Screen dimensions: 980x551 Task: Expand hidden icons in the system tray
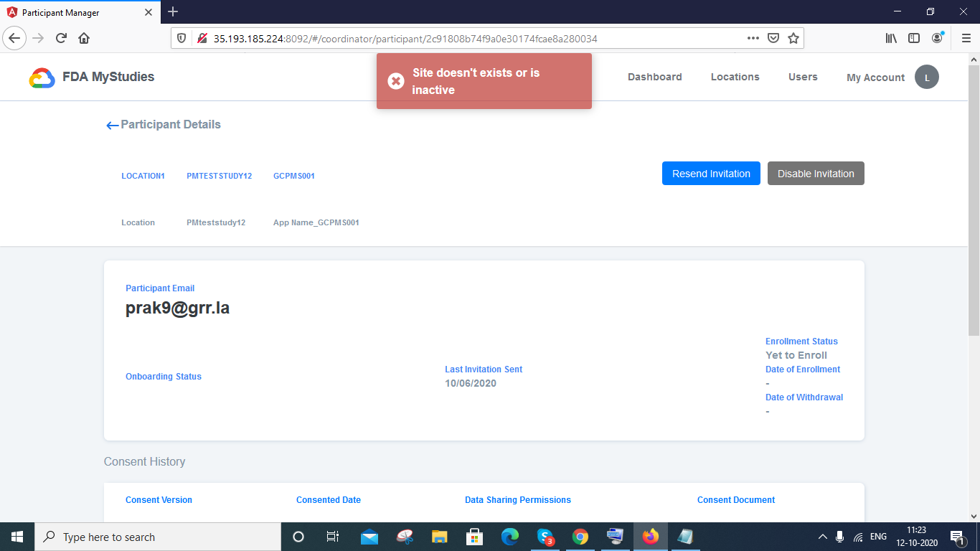tap(823, 537)
